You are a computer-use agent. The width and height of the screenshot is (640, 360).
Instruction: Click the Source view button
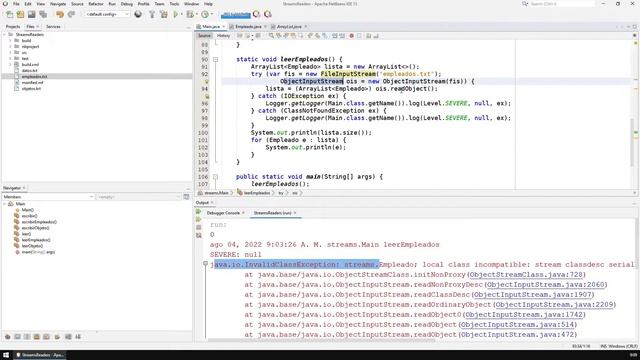pyautogui.click(x=204, y=36)
